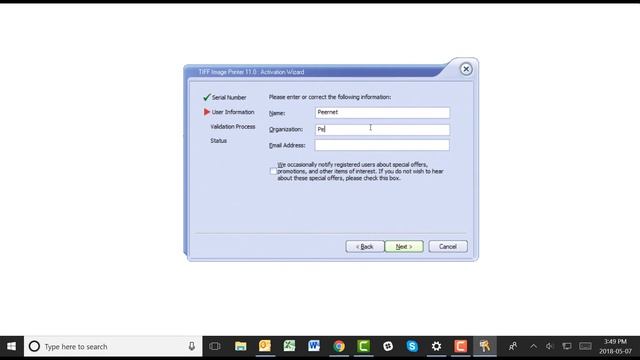Check the special offers opt-out checkbox
640x360 pixels.
pyautogui.click(x=273, y=171)
